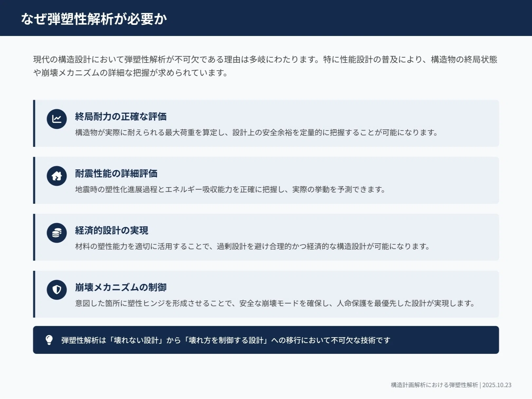Click the heading 崩壊メカニズムの制御

(121, 287)
